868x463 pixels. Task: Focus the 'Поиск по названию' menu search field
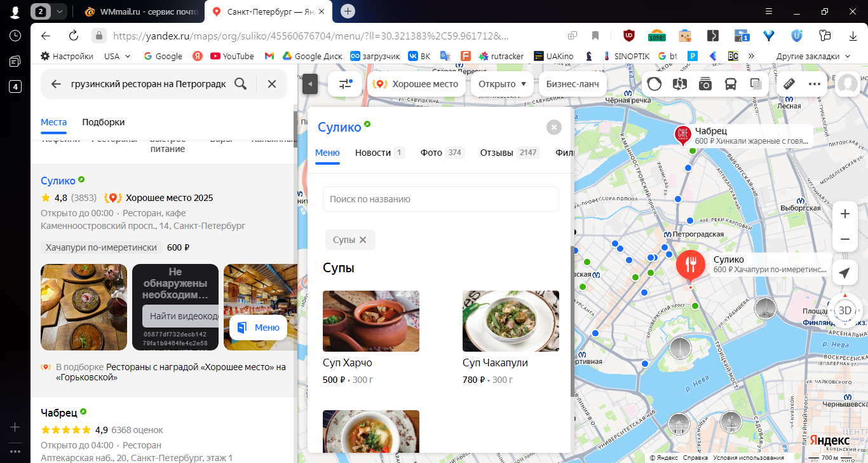[x=441, y=199]
